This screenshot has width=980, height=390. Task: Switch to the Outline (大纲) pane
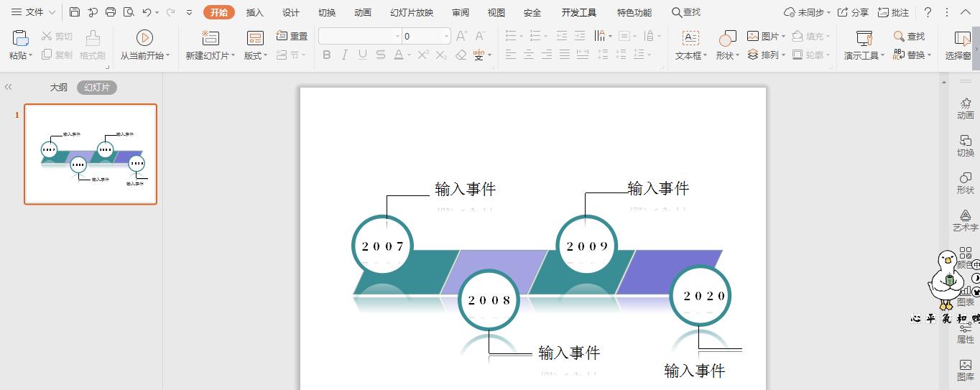[x=58, y=87]
